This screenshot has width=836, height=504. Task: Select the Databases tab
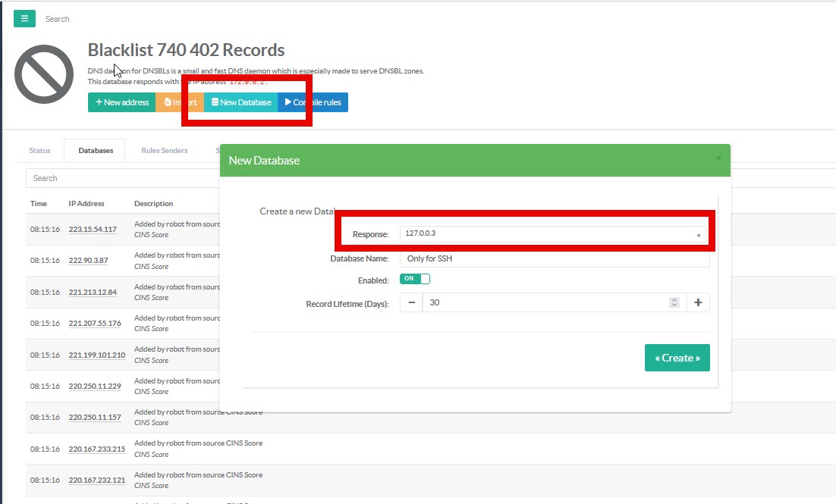(x=96, y=150)
